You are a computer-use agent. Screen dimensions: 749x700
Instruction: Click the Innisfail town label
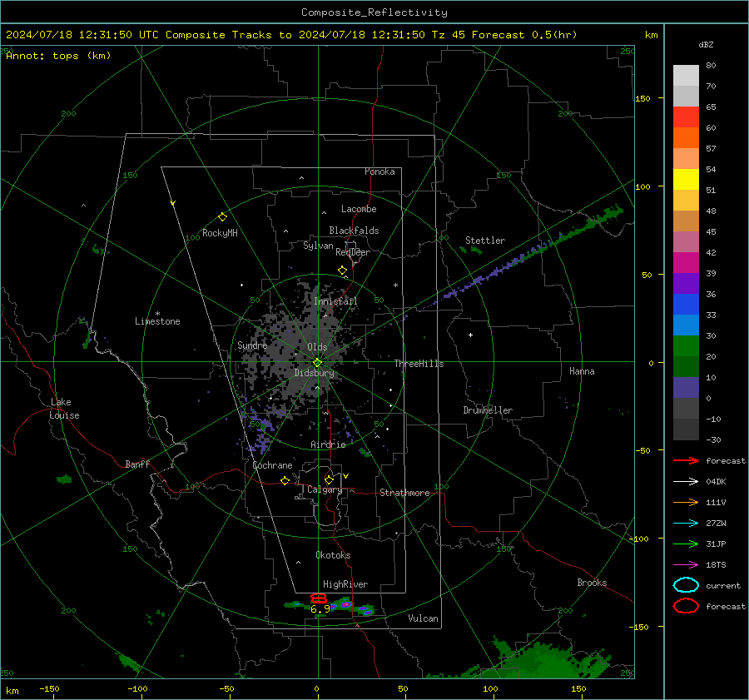click(x=336, y=301)
